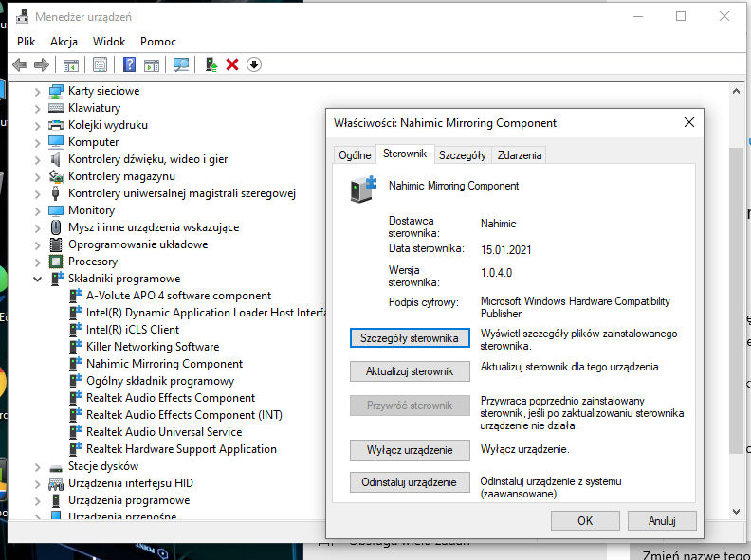Select Realtek Audio Effects Component (INT)

[x=184, y=415]
